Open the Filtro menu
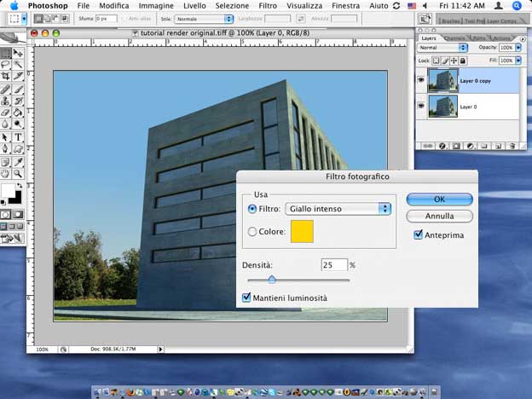The image size is (532, 399). 268,6
